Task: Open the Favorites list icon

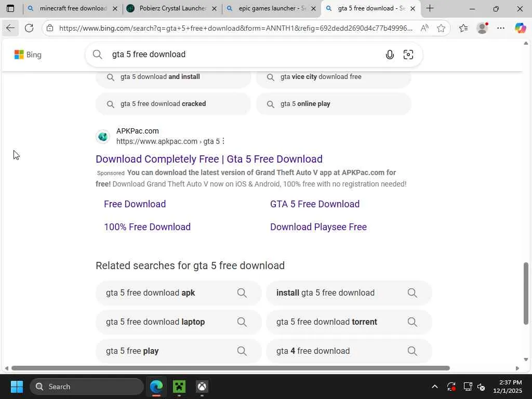Action: click(x=463, y=28)
